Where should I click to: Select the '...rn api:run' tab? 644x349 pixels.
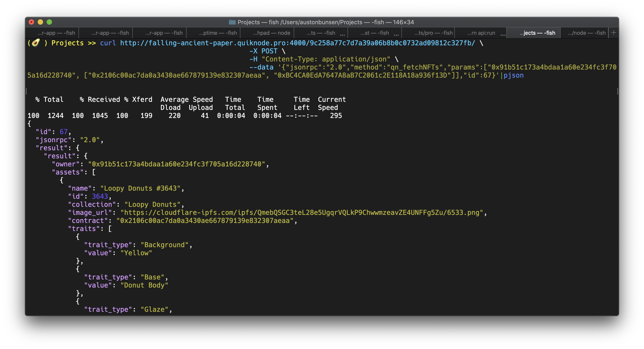tap(481, 33)
